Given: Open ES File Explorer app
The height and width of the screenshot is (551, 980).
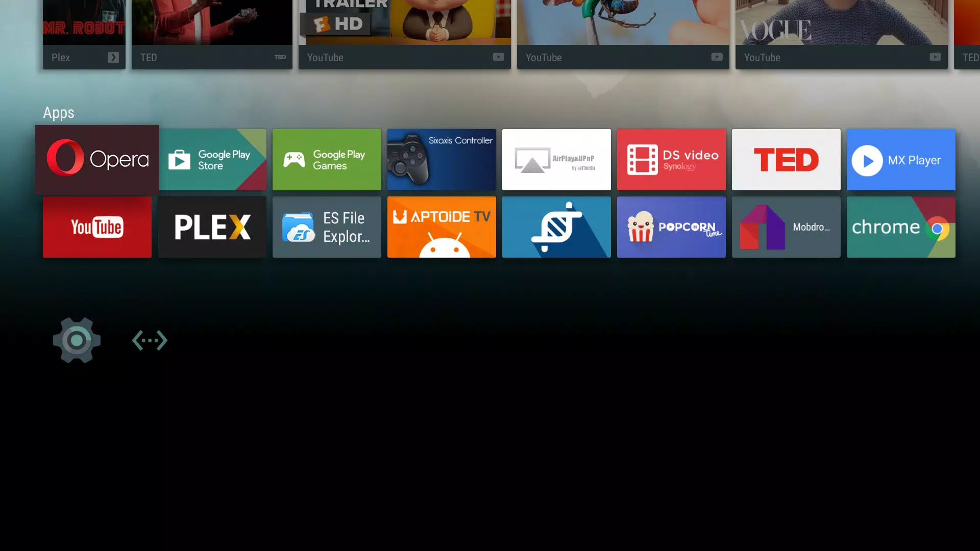Looking at the screenshot, I should (x=327, y=227).
